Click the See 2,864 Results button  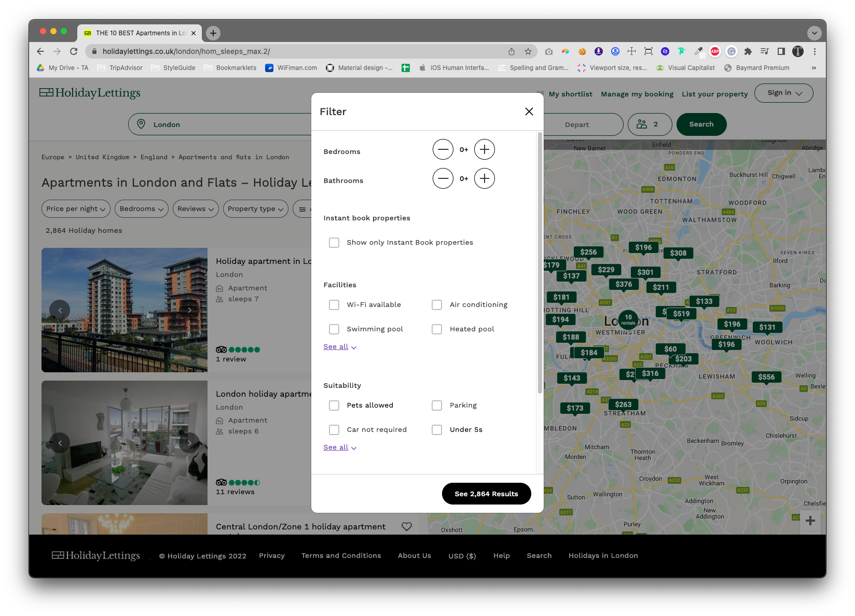coord(486,494)
